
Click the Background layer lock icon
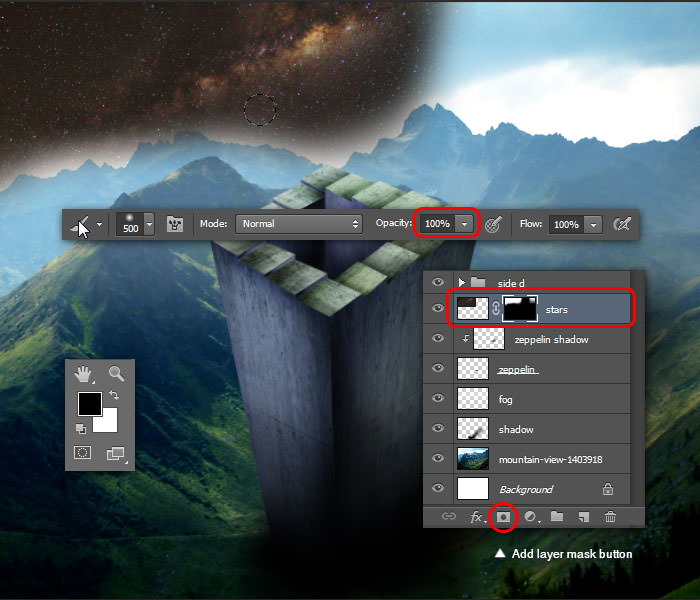608,489
